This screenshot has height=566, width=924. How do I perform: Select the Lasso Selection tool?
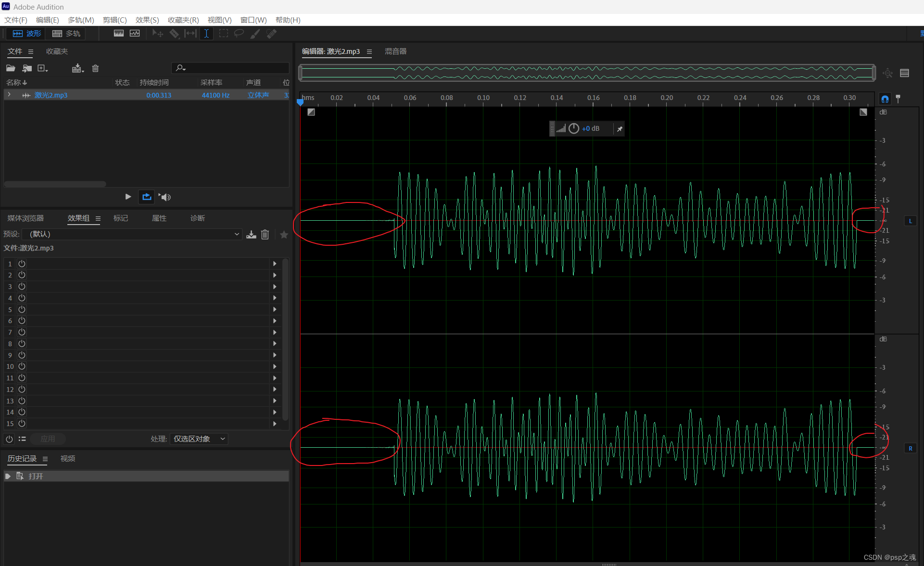239,34
